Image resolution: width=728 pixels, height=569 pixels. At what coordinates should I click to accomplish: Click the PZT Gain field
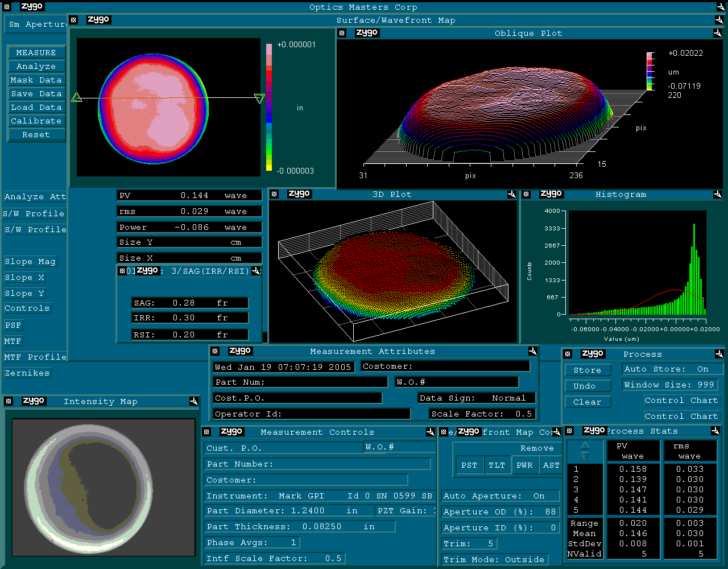point(406,511)
